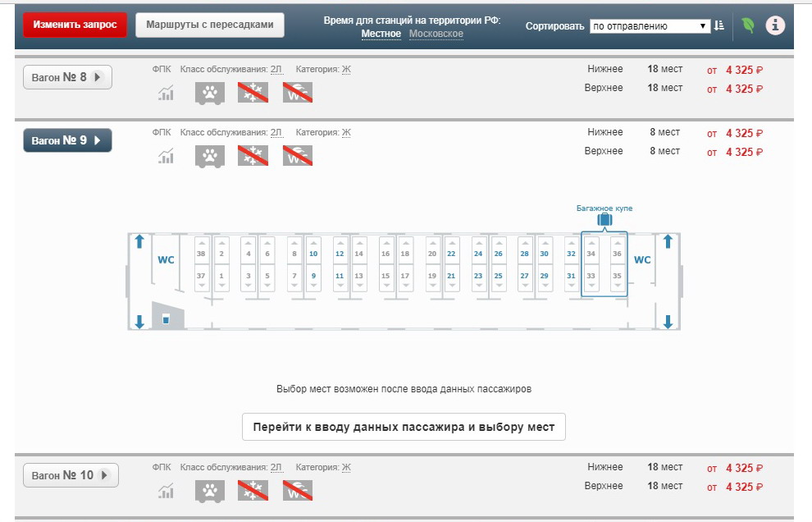Select seat 22 in the carriage scheme
812x522 pixels.
(x=451, y=254)
